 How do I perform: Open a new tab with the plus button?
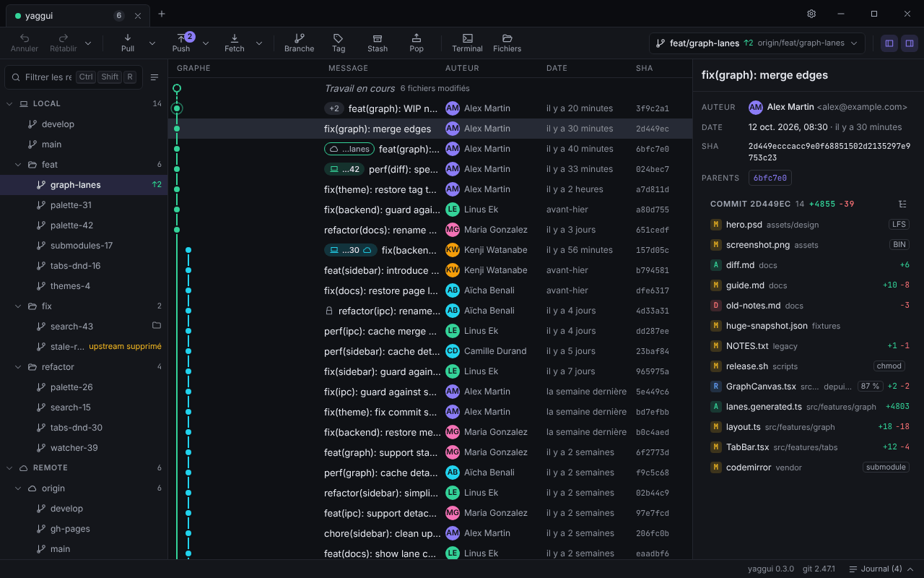click(x=162, y=14)
